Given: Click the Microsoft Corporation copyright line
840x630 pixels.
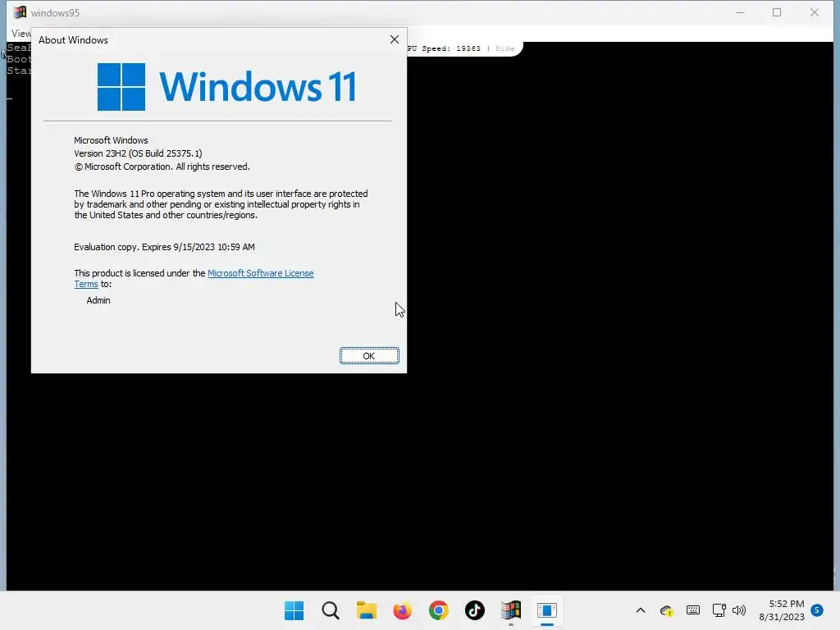Looking at the screenshot, I should pyautogui.click(x=162, y=167).
